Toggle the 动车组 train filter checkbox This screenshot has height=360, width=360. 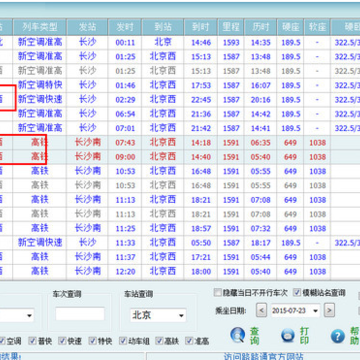coord(123,341)
